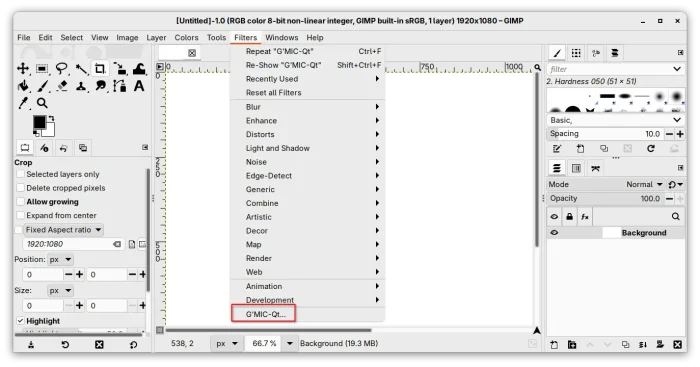Screen dimensions: 700x367
Task: Open the Fixed Aspect ratio dropdown
Action: 63,230
